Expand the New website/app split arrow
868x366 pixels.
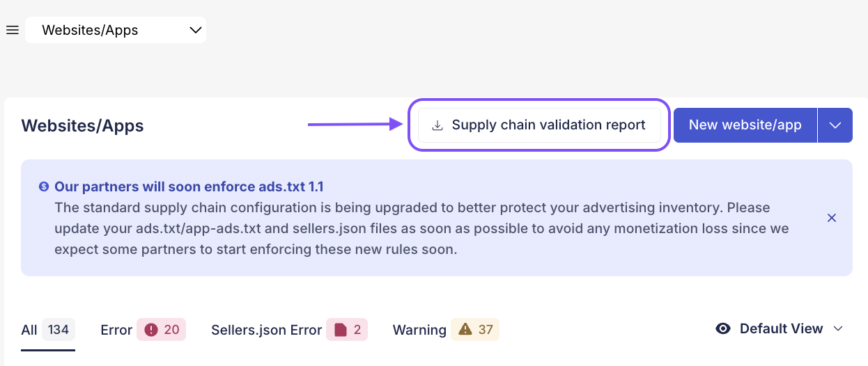click(835, 125)
